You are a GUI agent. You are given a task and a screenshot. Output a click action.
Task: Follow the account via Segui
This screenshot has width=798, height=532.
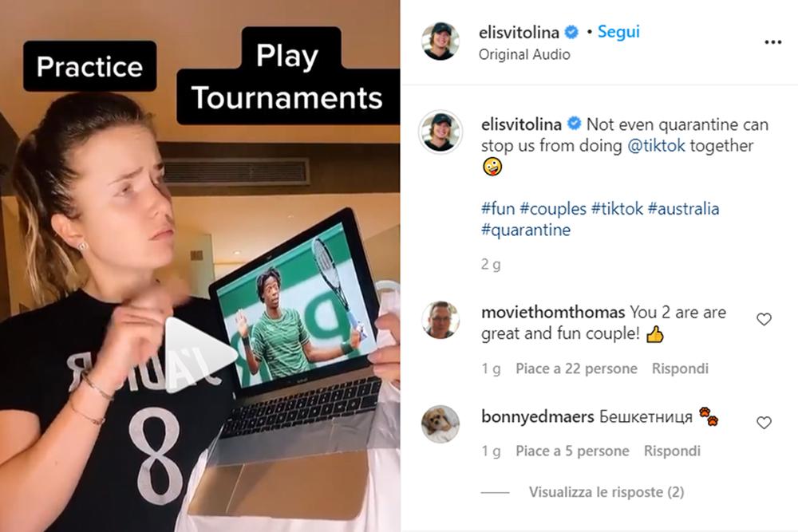[x=618, y=32]
